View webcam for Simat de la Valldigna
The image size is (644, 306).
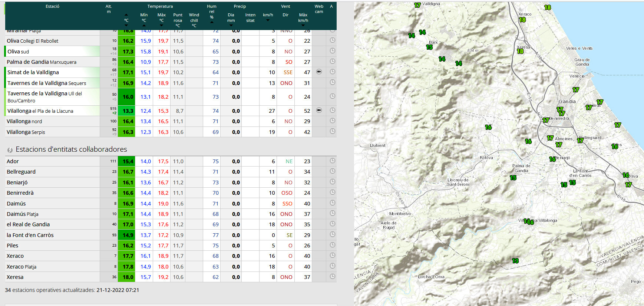(319, 72)
